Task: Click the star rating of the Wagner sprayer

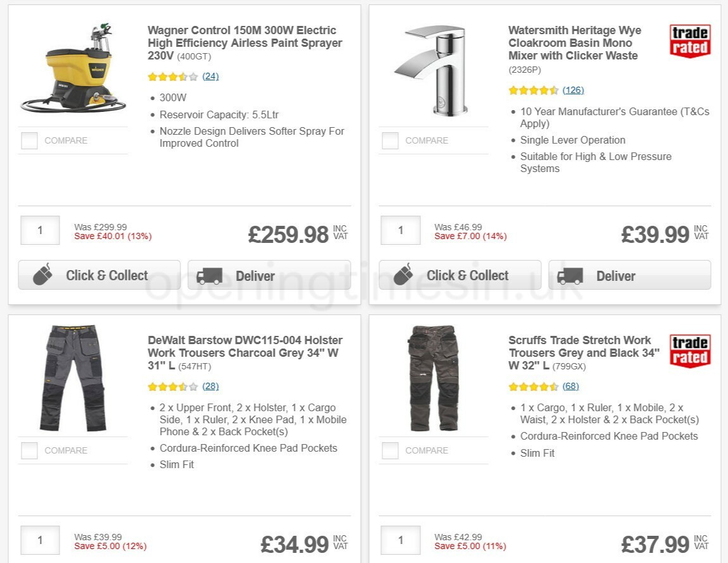Action: point(171,76)
